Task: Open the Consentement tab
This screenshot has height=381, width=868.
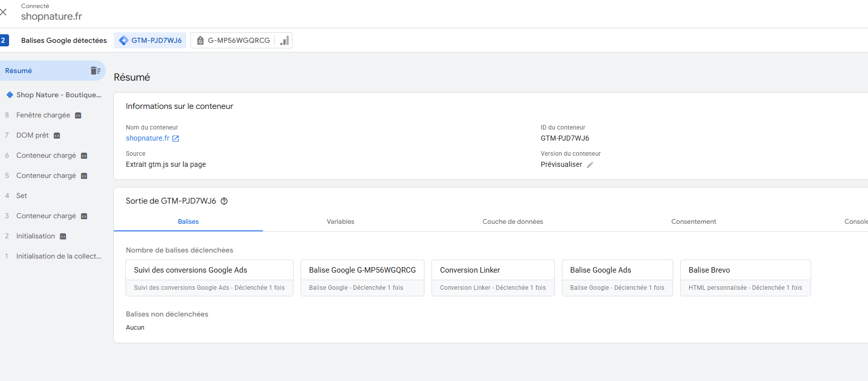Action: coord(693,222)
